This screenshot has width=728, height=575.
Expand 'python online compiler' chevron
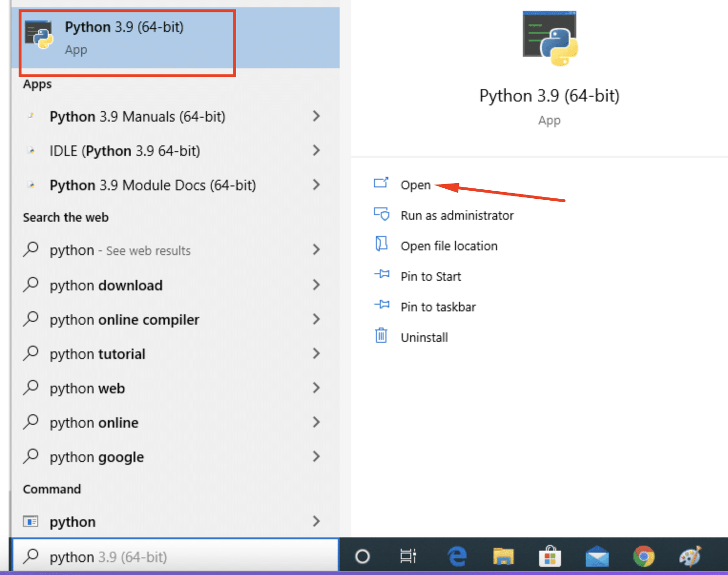tap(316, 319)
